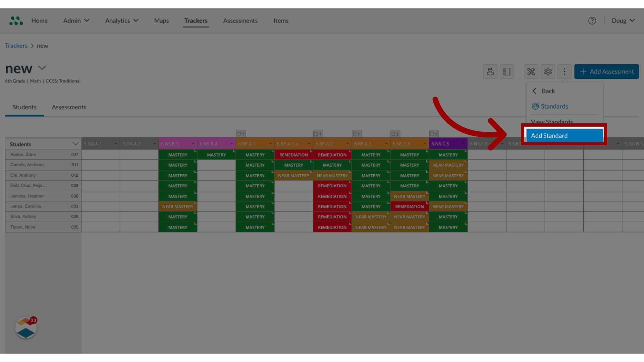Open the 3.OA.A.1 column dropdown arrow
644x362 pixels.
point(116,144)
